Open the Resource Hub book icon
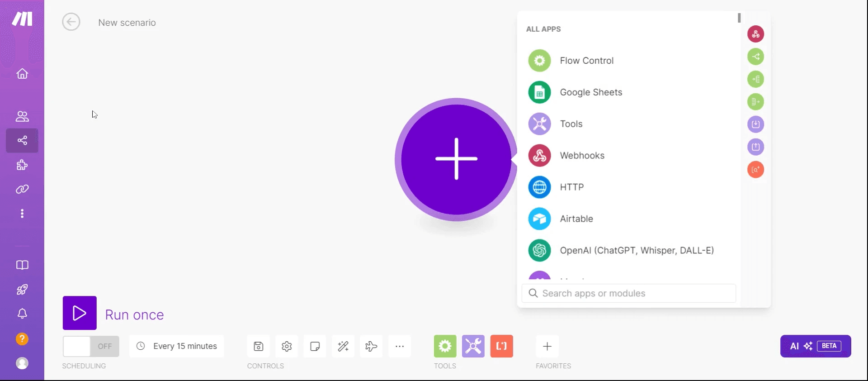 tap(22, 265)
